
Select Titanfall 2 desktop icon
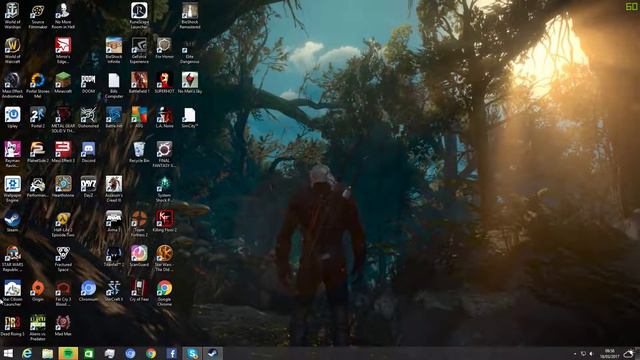tap(113, 256)
